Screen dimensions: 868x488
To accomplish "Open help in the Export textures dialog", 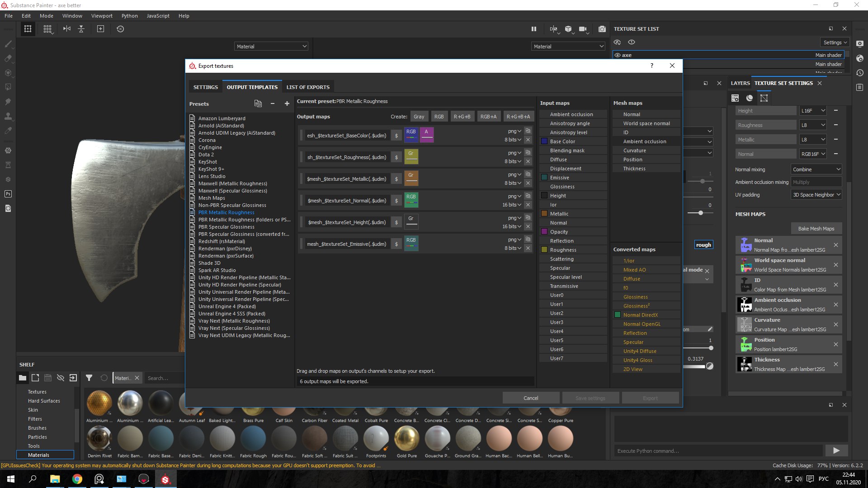I will pyautogui.click(x=651, y=66).
